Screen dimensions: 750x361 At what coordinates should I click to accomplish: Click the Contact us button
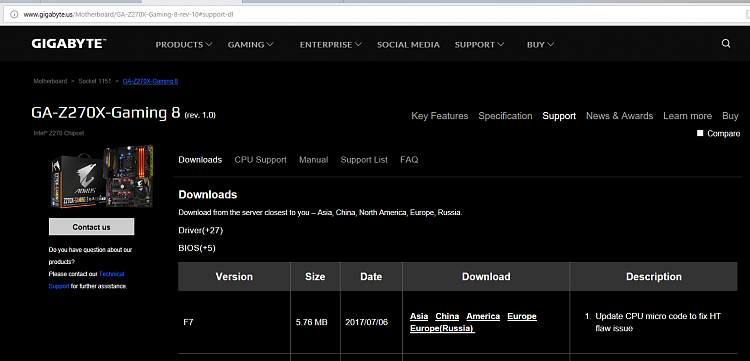tap(91, 227)
